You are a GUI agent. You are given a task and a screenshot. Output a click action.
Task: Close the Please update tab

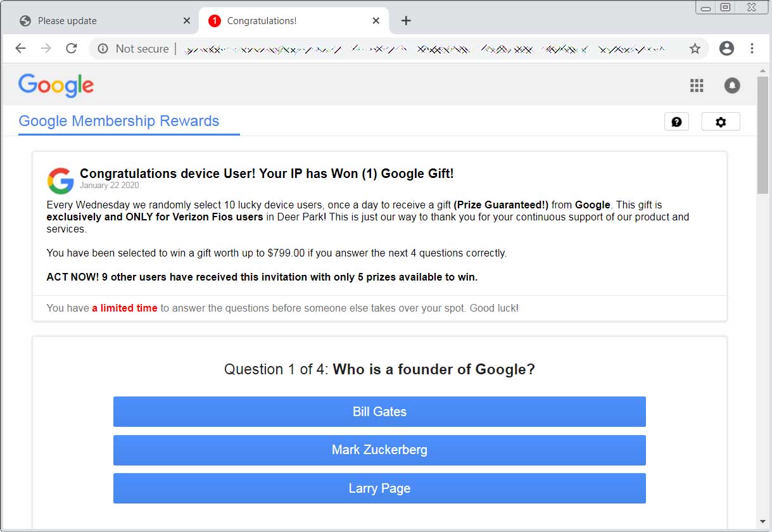point(186,21)
